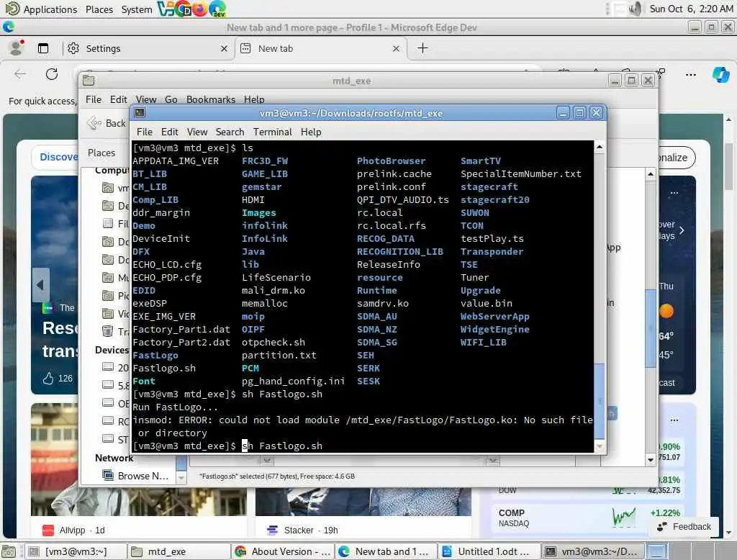Click the volume speaker icon in system tray

coord(636,9)
